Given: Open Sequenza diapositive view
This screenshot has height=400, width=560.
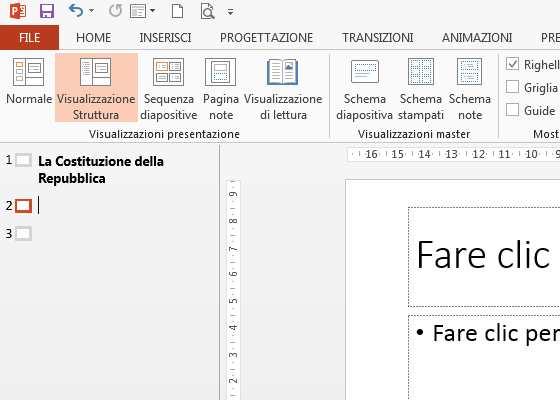Looking at the screenshot, I should [x=169, y=88].
